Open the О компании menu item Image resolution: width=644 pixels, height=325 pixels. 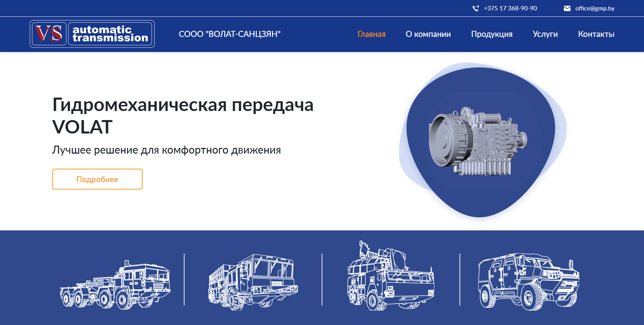428,34
